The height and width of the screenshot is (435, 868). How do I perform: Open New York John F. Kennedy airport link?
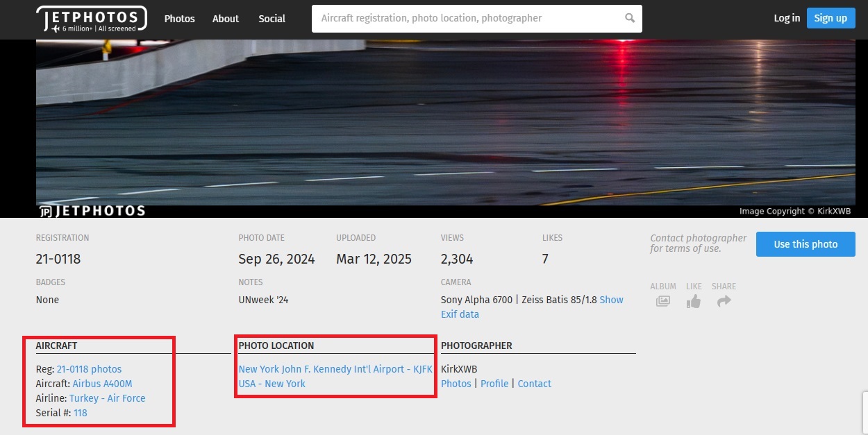pyautogui.click(x=335, y=369)
